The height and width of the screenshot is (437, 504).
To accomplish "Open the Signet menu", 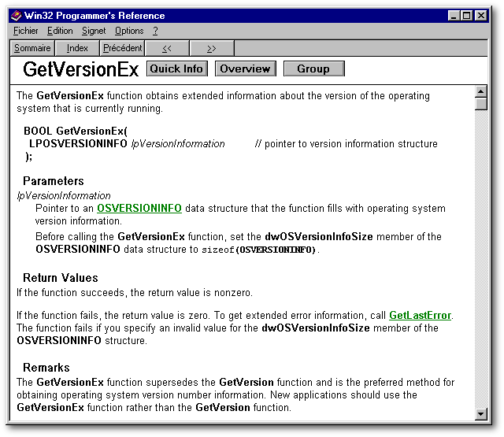I will click(x=94, y=31).
